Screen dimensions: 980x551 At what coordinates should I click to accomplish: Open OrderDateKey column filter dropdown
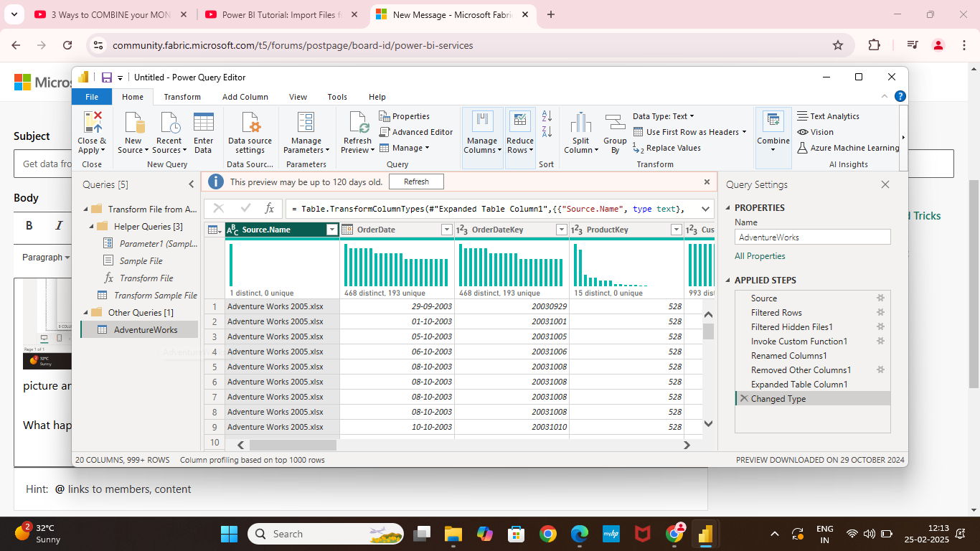[x=561, y=230]
